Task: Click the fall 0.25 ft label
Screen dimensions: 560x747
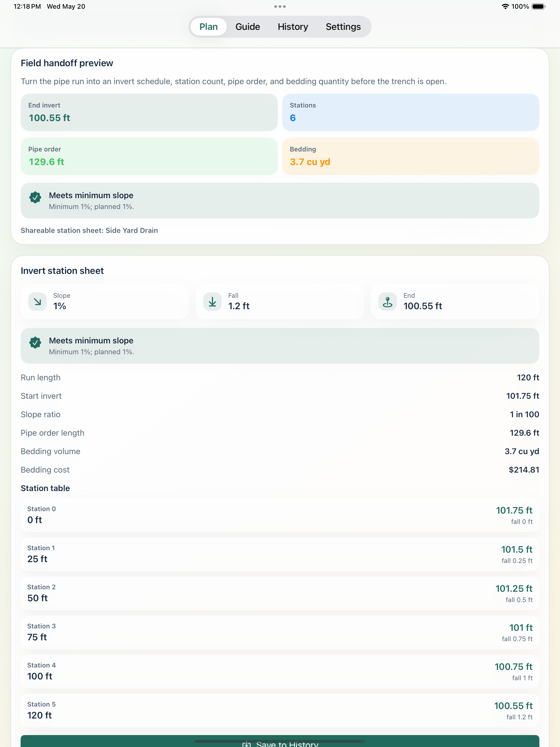Action: 517,561
